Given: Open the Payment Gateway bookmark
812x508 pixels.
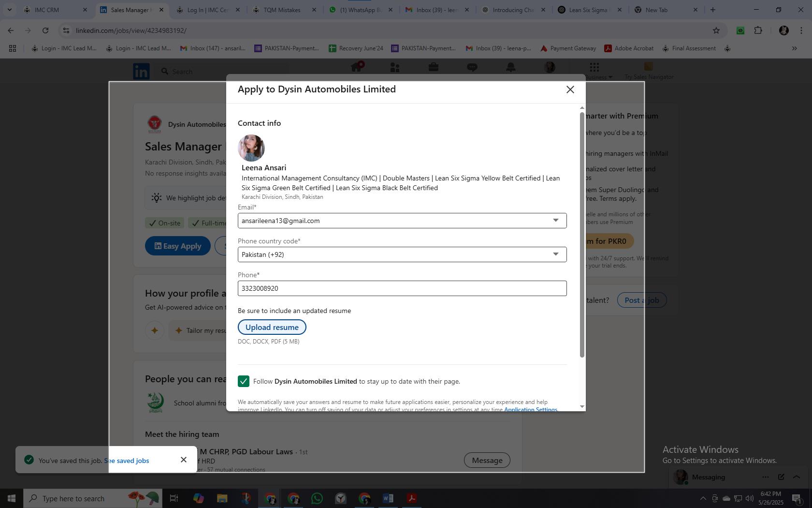Looking at the screenshot, I should (568, 48).
